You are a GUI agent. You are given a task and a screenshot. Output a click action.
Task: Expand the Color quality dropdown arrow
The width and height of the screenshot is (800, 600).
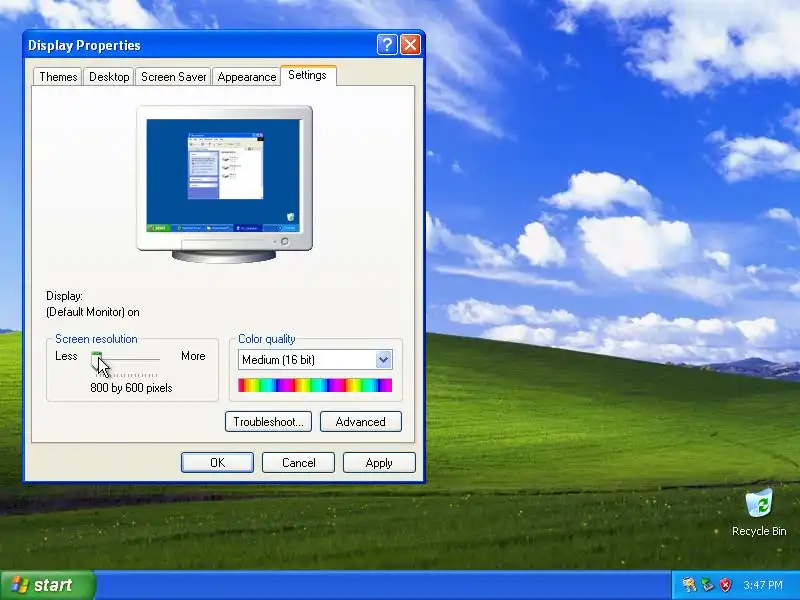click(384, 360)
